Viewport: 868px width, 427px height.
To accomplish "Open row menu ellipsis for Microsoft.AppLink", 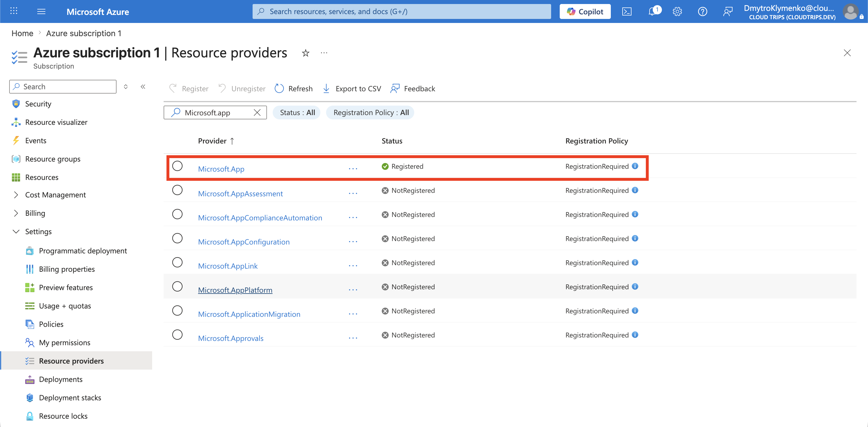I will (353, 266).
